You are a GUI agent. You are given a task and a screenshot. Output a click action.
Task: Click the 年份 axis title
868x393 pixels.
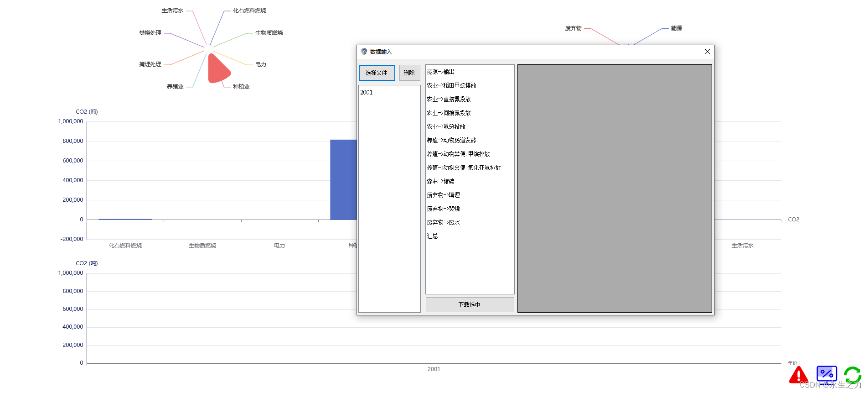pyautogui.click(x=792, y=363)
